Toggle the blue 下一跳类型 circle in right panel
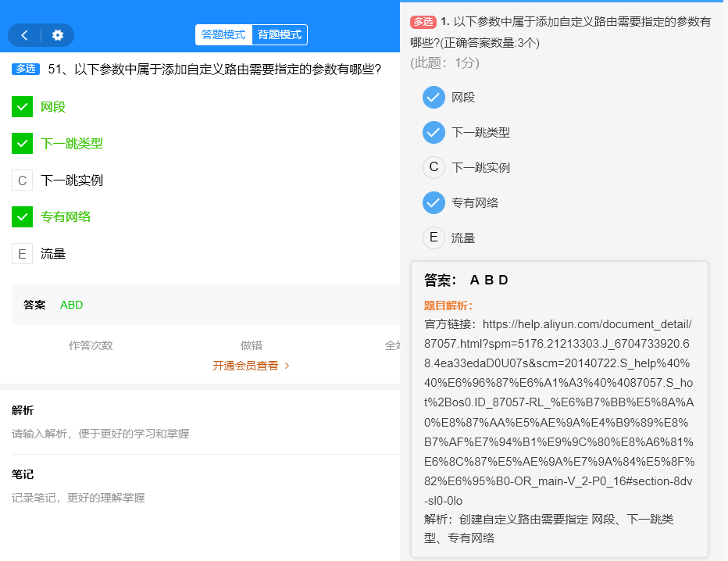 tap(434, 132)
